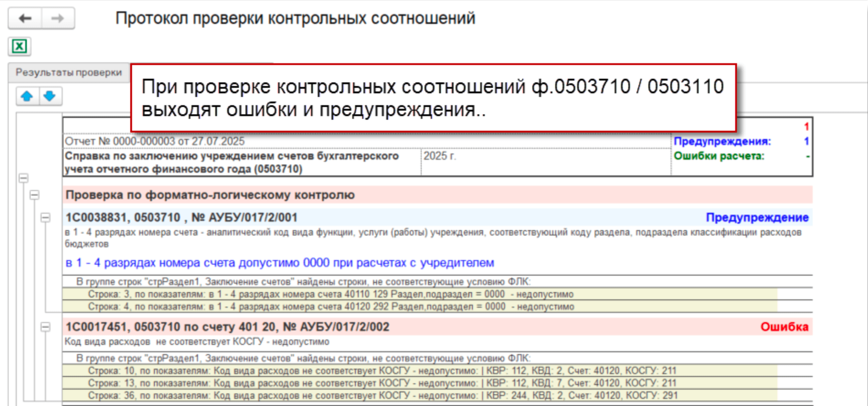Screen dimensions: 868x406
Task: Collapse the top-level report tree node
Action: 24,178
